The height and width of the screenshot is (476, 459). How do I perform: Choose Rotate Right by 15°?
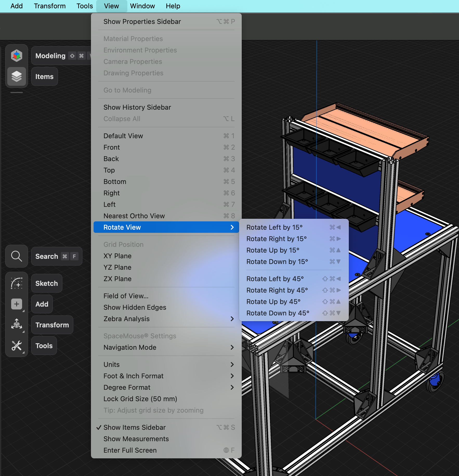pos(294,239)
